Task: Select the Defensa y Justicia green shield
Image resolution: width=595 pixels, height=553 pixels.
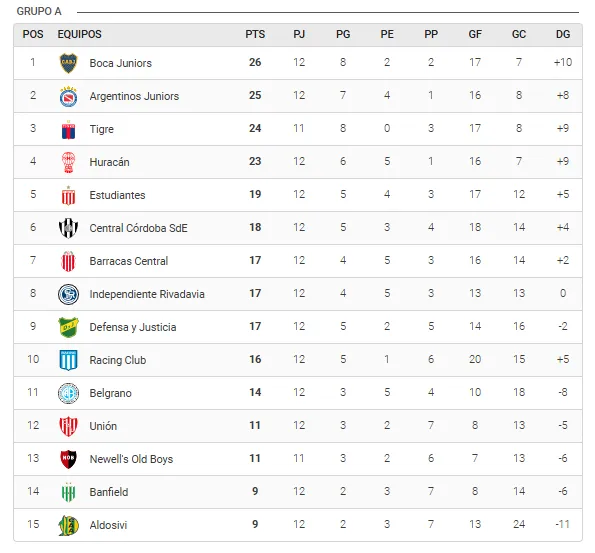Action: 69,327
